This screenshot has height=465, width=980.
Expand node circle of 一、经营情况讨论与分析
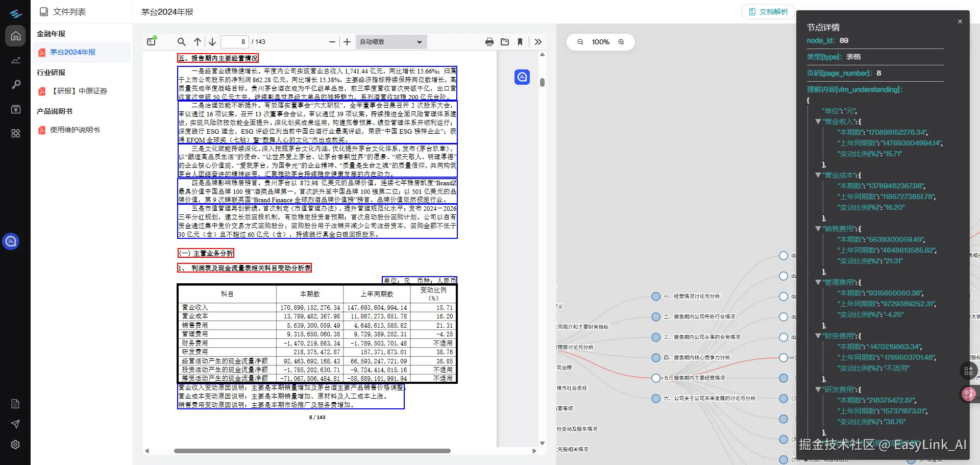tap(656, 297)
